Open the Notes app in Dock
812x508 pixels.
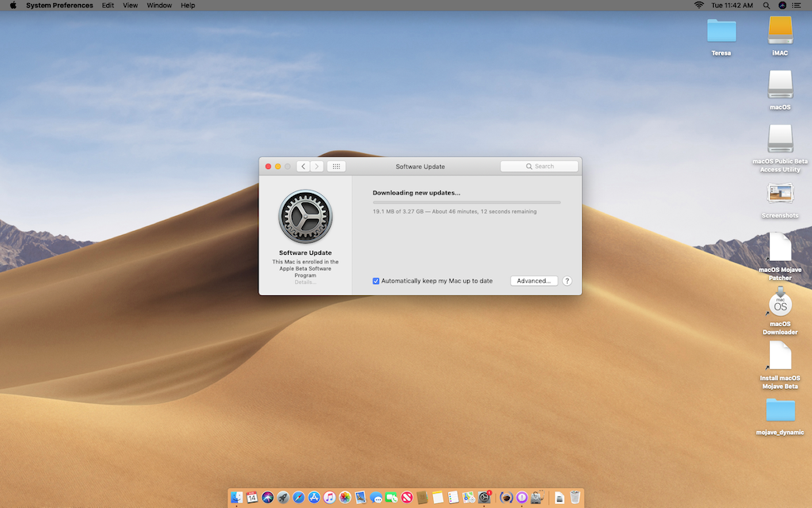coord(438,498)
